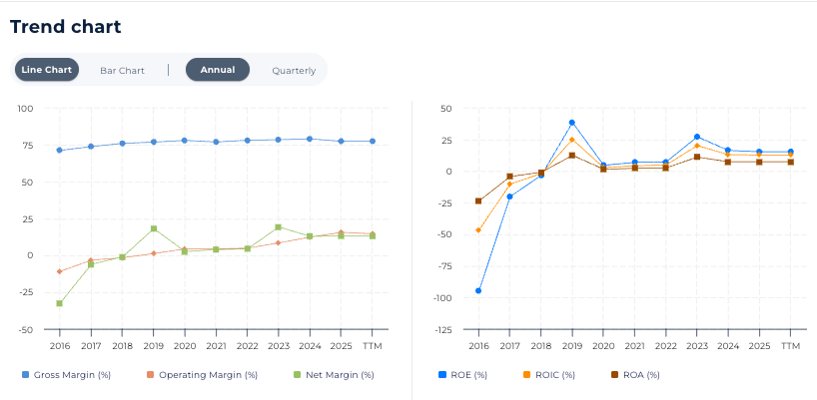
Task: Select the Annual period option
Action: click(217, 70)
